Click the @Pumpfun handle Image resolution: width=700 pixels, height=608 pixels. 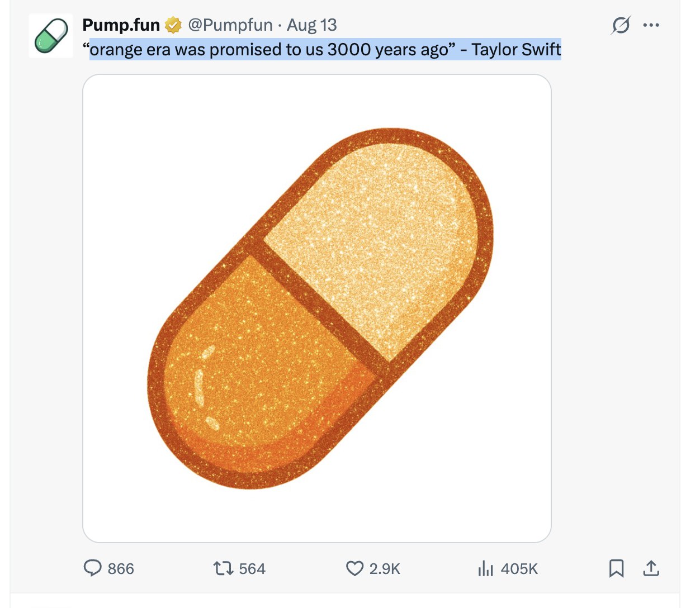(x=230, y=25)
